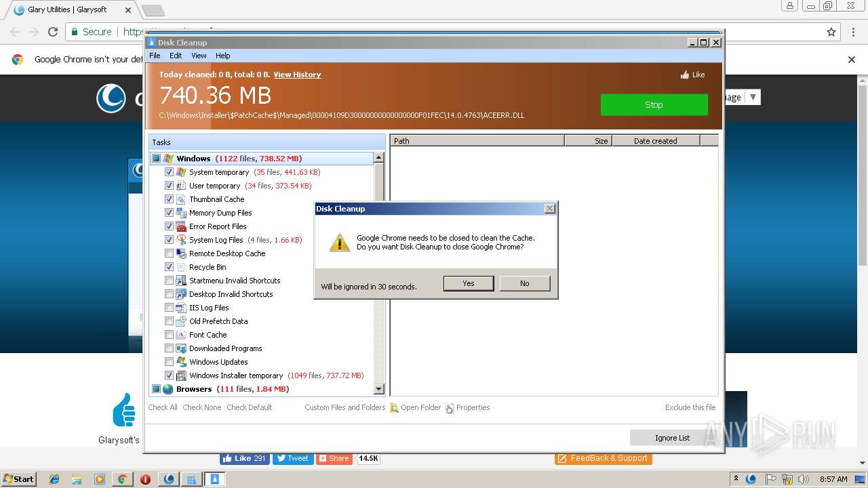The height and width of the screenshot is (488, 868).
Task: Click Exclude this file link
Action: pos(690,407)
